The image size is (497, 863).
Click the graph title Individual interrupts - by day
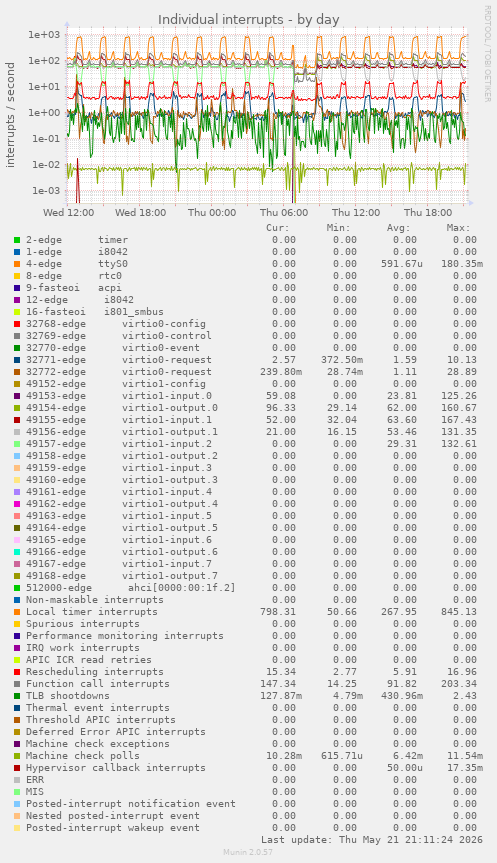(249, 20)
